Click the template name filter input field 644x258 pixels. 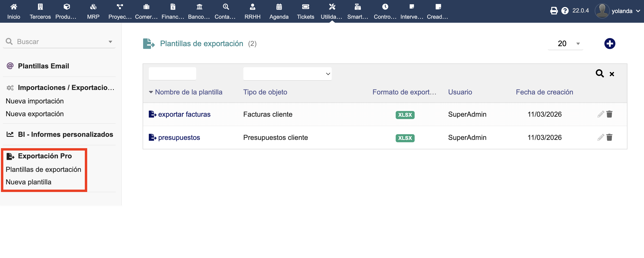[x=172, y=74]
